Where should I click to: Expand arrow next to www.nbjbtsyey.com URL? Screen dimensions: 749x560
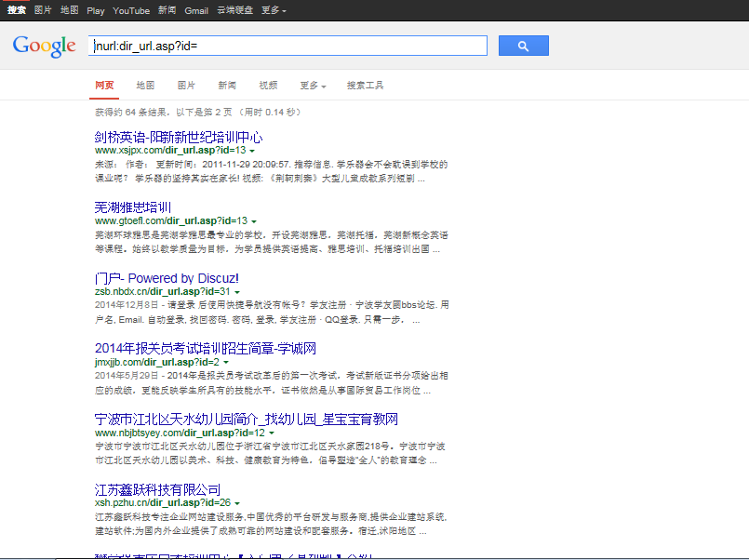tap(272, 433)
